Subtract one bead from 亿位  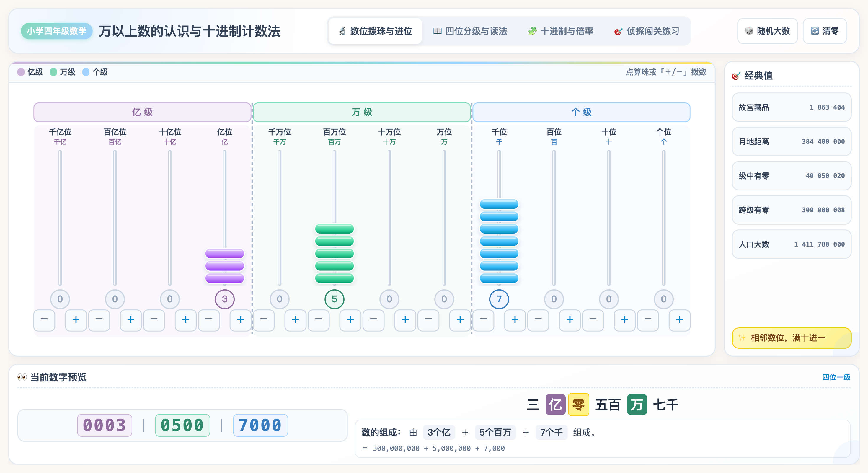(209, 320)
